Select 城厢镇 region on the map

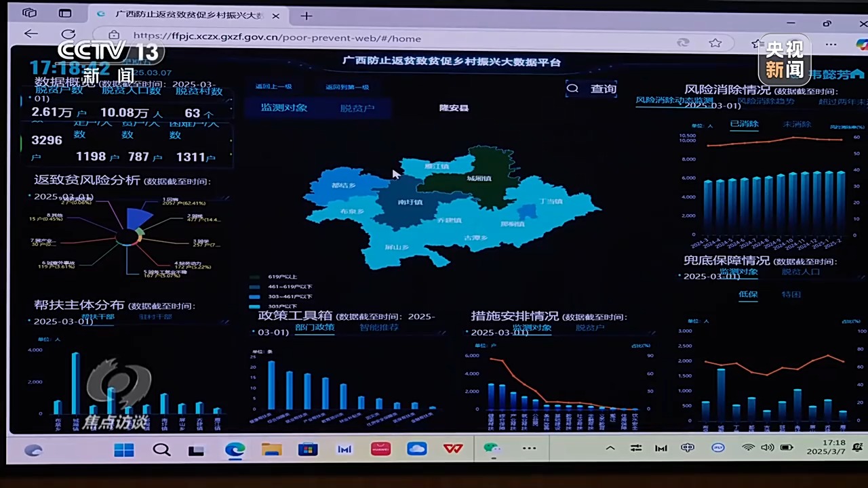[x=479, y=178]
